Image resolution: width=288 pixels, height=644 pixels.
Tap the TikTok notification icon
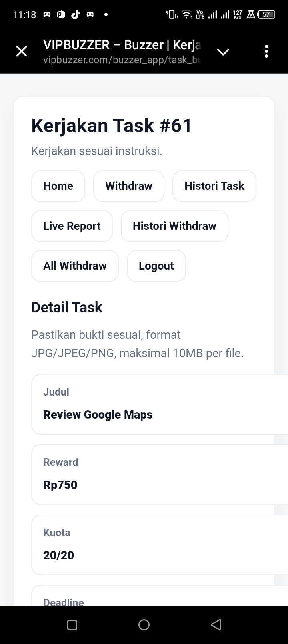75,15
